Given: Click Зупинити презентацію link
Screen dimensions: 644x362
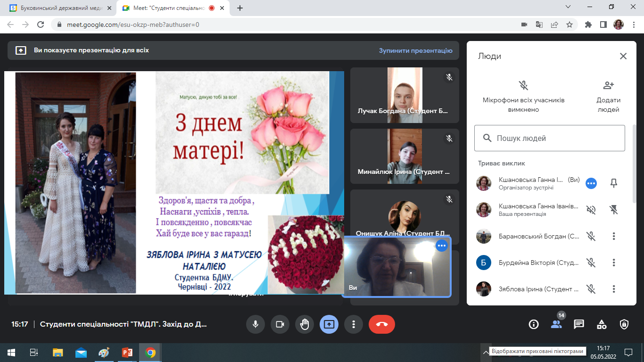Looking at the screenshot, I should (415, 50).
